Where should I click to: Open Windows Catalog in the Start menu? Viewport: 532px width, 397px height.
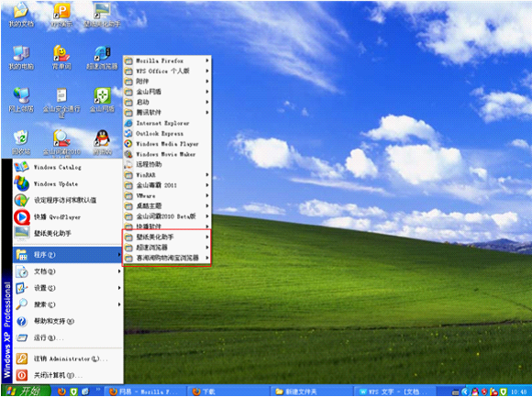point(68,167)
